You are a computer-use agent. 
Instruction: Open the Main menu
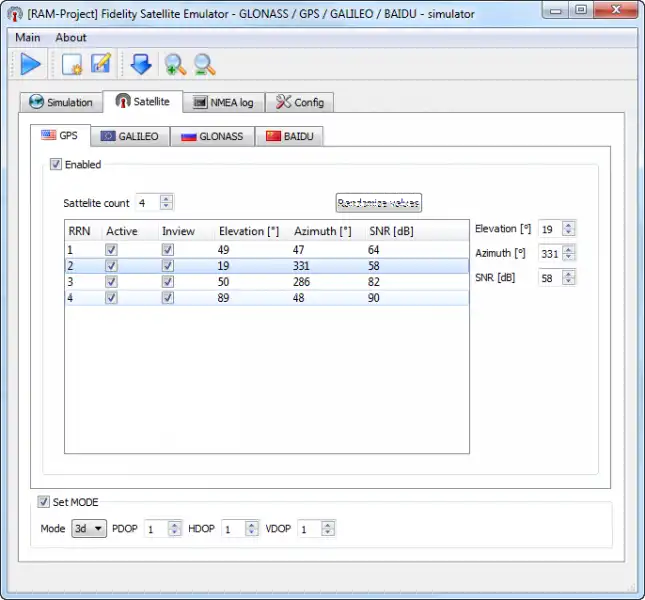[28, 37]
